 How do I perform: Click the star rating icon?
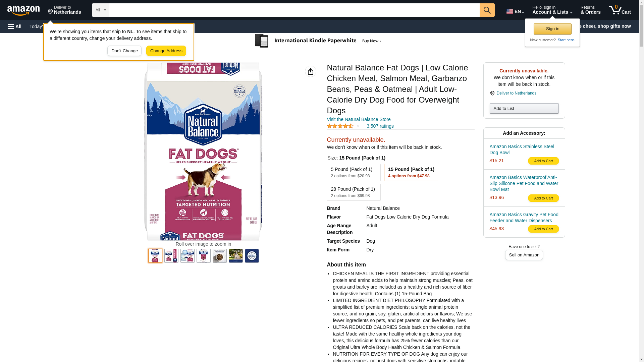(x=340, y=126)
